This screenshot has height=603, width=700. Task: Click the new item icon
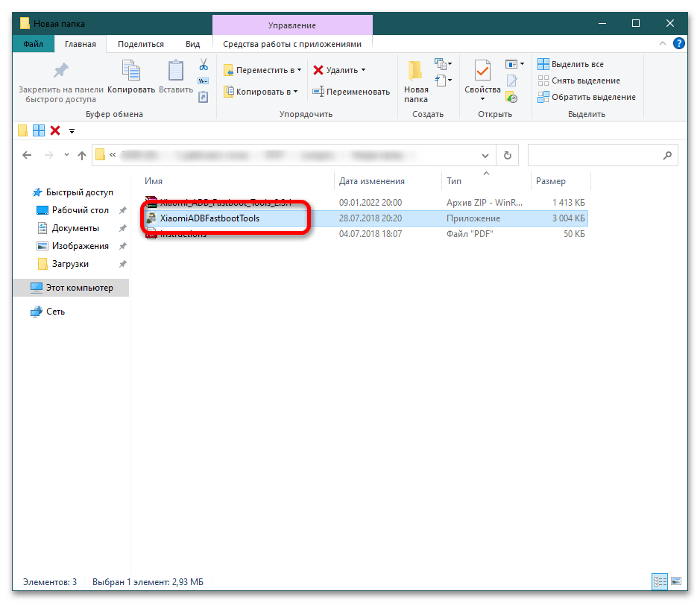pos(441,64)
